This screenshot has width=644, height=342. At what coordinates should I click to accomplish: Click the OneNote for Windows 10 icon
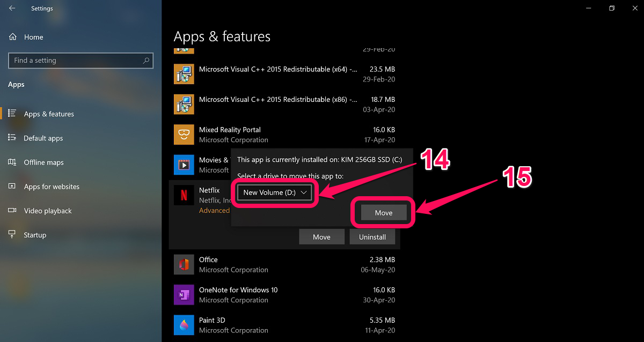184,295
